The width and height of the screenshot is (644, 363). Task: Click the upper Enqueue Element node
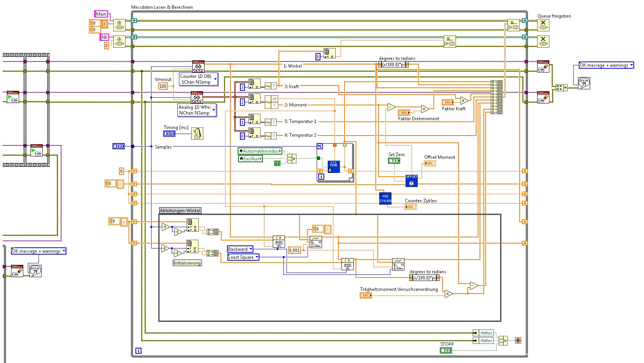pyautogui.click(x=514, y=25)
